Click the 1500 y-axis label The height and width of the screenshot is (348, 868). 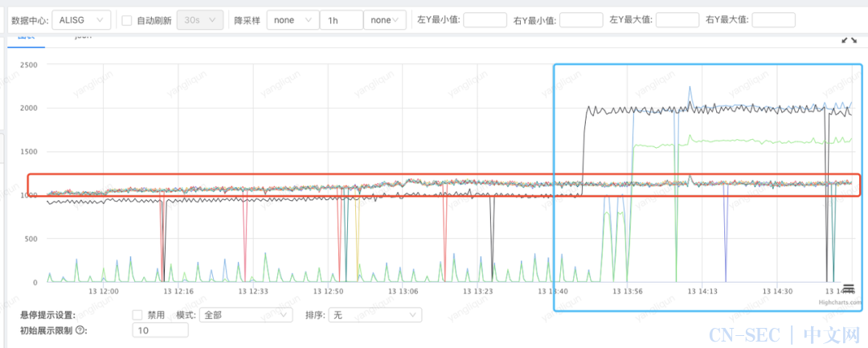tap(28, 152)
